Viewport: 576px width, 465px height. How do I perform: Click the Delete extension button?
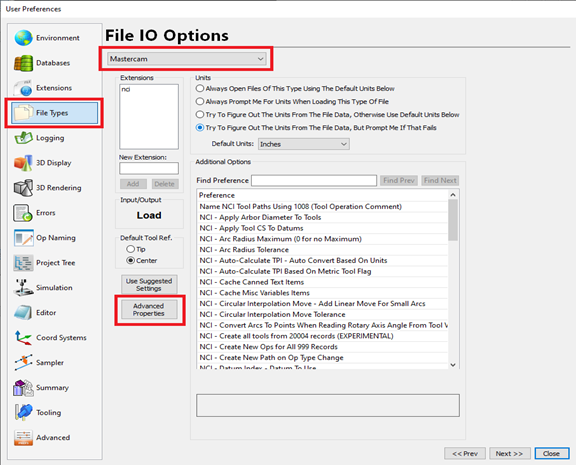pos(164,184)
